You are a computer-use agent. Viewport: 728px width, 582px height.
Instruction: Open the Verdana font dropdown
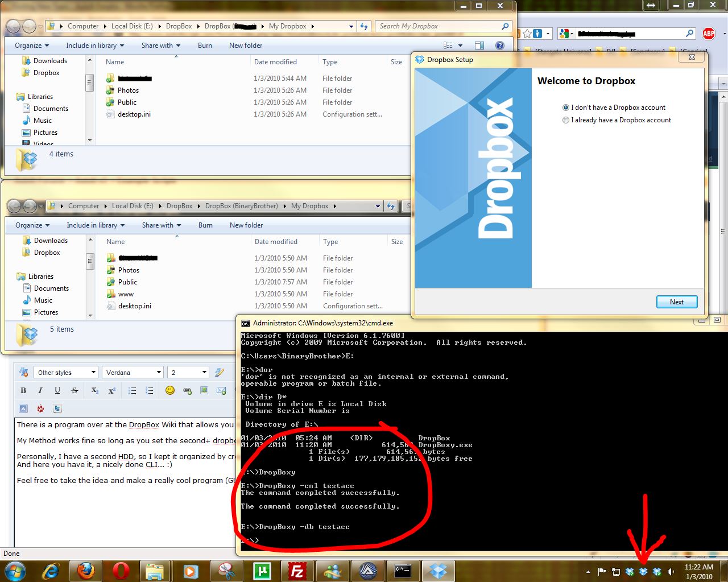133,373
